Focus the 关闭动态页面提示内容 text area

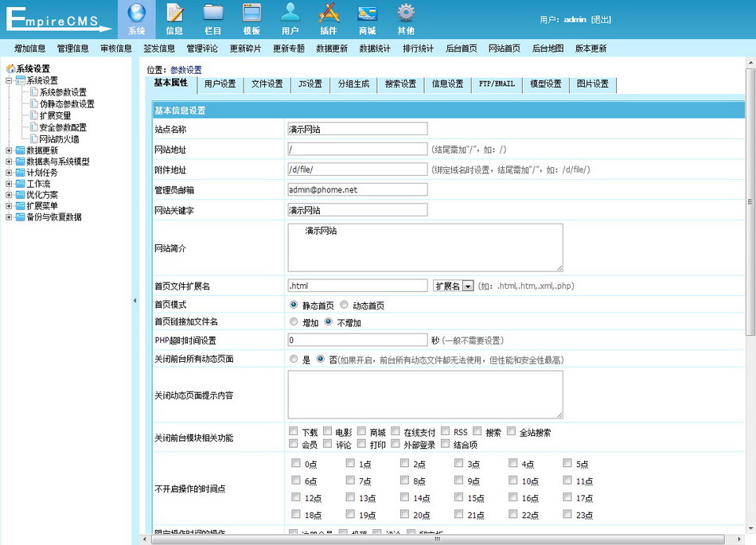tap(425, 394)
